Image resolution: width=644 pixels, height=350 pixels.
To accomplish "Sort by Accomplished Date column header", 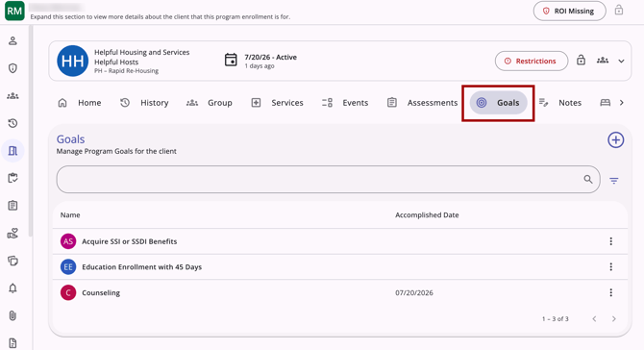I will click(427, 214).
